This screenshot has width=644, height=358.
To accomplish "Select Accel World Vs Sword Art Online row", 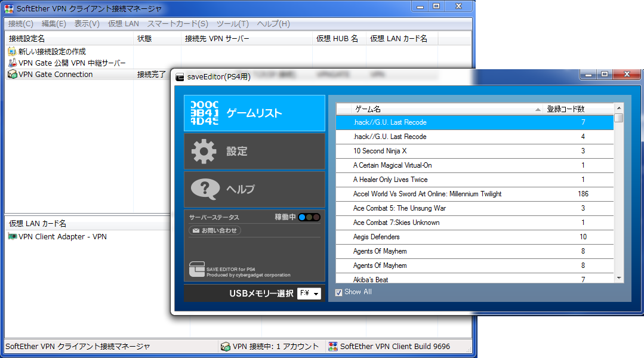I will (x=427, y=194).
